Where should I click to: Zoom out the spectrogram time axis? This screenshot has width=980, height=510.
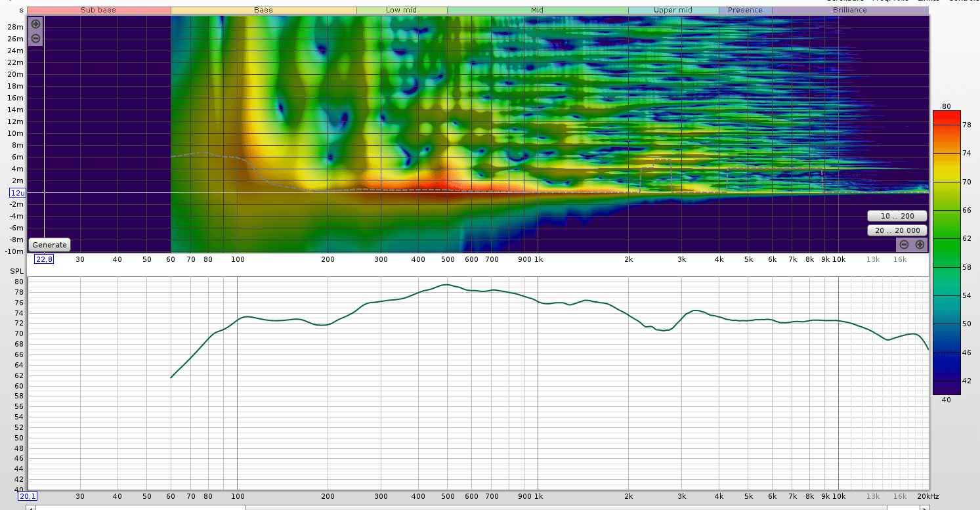click(x=35, y=38)
